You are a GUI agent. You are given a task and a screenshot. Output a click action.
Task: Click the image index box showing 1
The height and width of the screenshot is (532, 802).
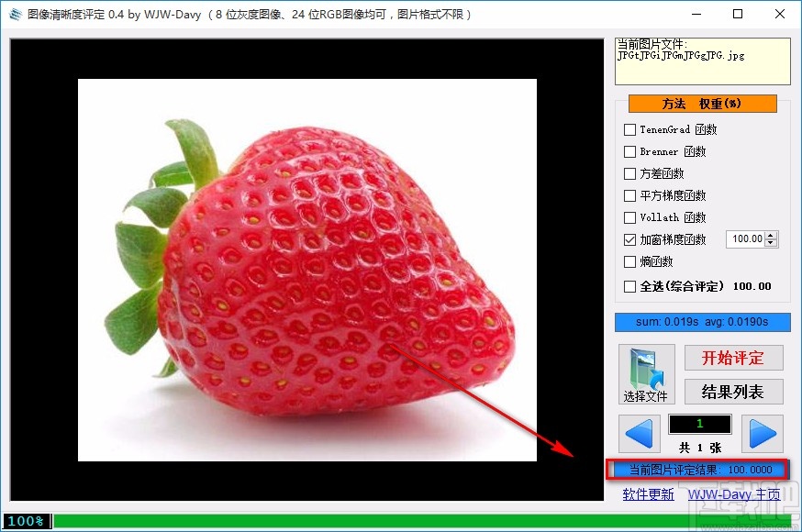click(700, 424)
